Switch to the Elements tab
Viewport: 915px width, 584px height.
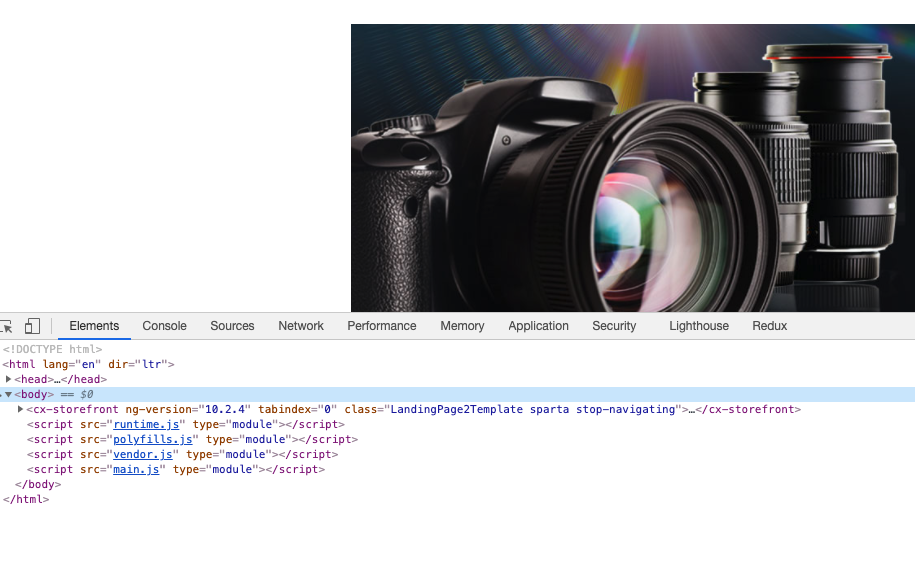tap(94, 326)
